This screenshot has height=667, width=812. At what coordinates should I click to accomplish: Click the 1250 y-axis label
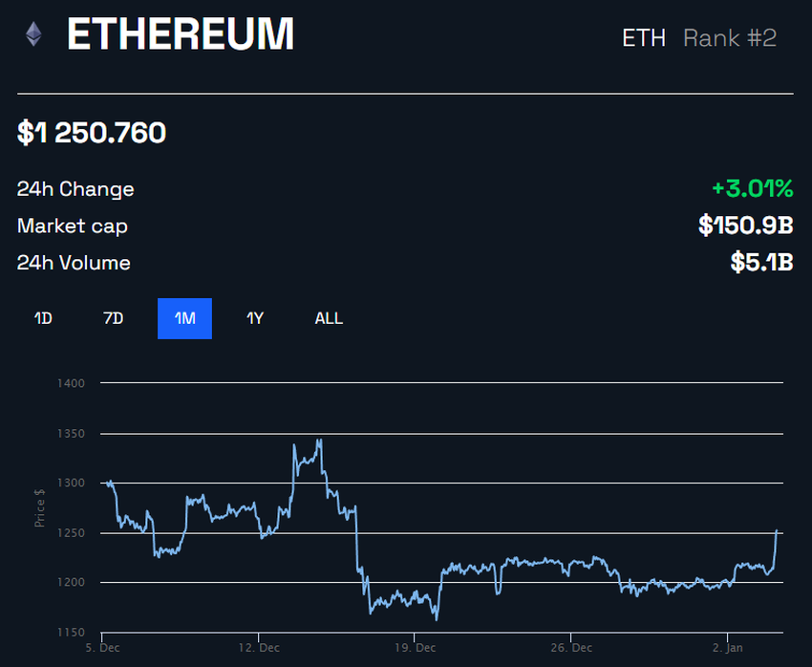click(71, 533)
